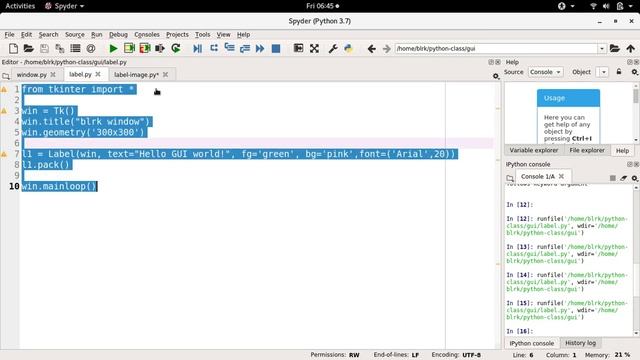640x360 pixels.
Task: Switch to the File explorer tab
Action: (587, 150)
